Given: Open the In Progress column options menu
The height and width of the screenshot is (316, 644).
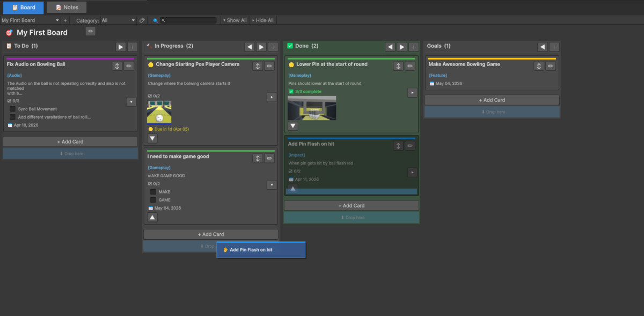Looking at the screenshot, I should pyautogui.click(x=273, y=47).
